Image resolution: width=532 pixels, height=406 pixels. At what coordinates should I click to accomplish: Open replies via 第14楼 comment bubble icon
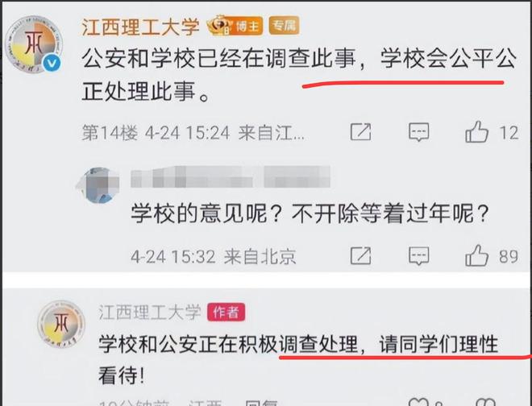click(x=418, y=132)
